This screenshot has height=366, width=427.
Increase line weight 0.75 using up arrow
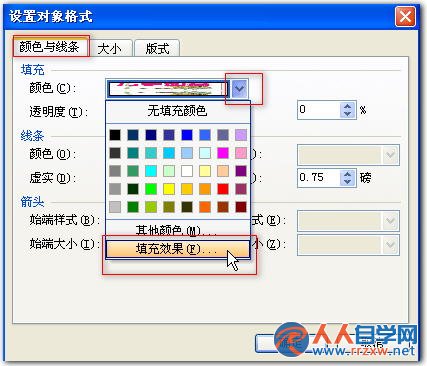347,174
